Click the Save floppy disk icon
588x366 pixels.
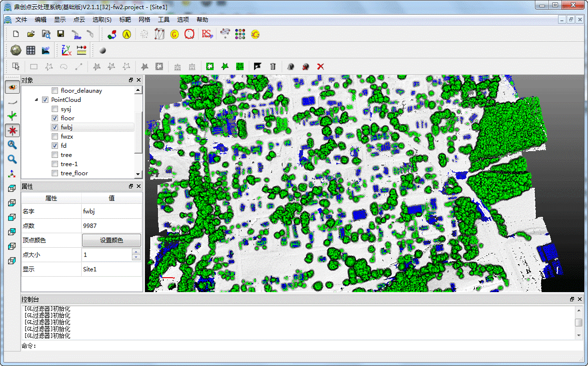coord(60,34)
